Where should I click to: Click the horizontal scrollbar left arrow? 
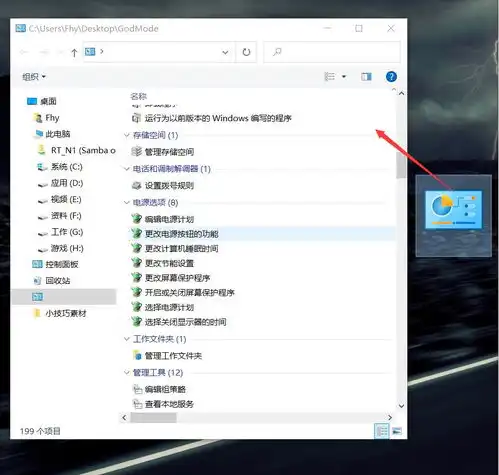pos(124,417)
